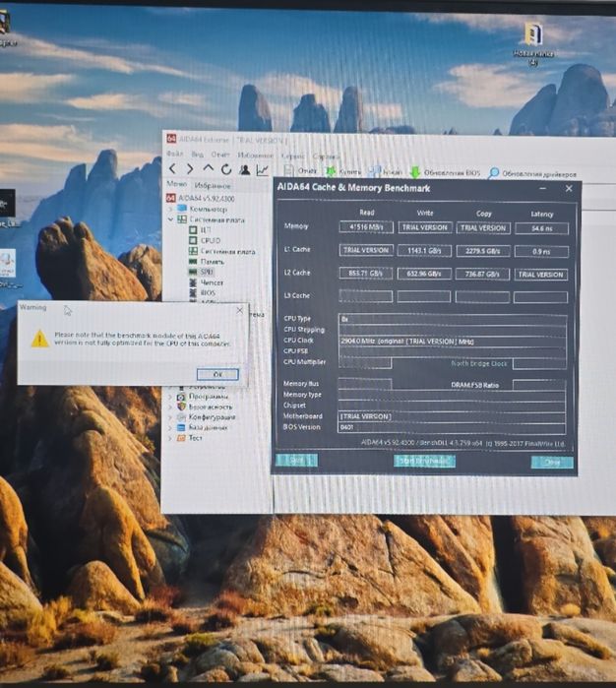The width and height of the screenshot is (616, 688).
Task: Go up one level with the toolbar up arrow
Action: [208, 168]
